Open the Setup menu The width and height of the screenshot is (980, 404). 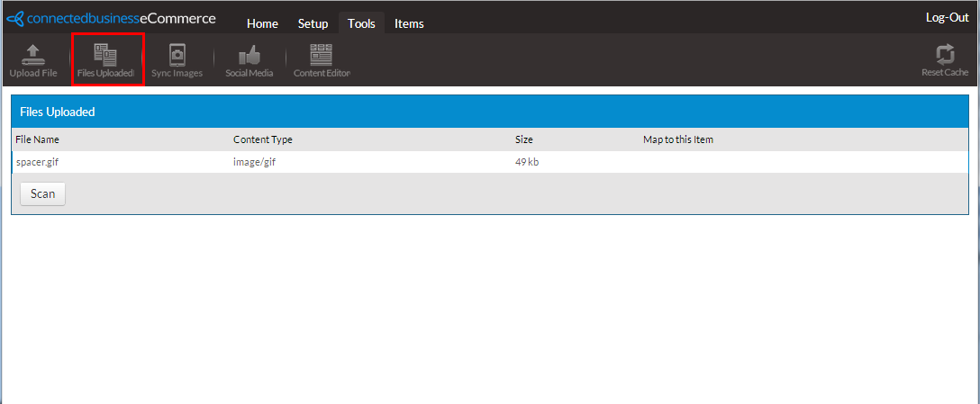point(313,23)
